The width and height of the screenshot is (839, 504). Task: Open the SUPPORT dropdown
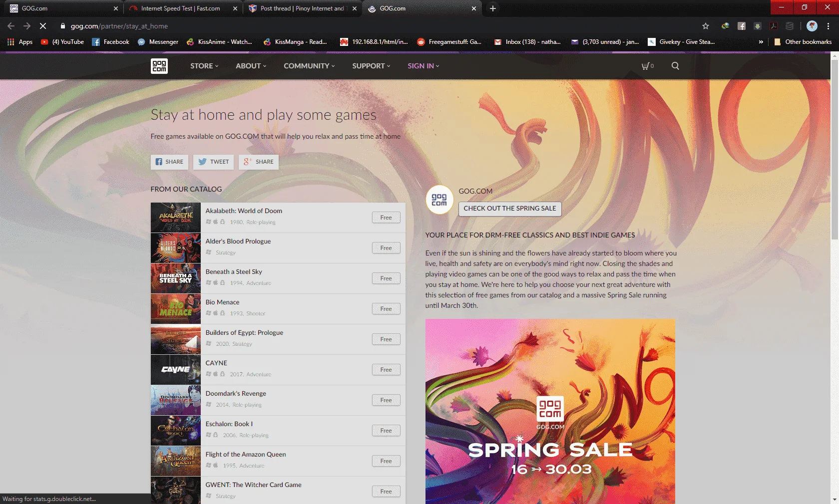371,66
